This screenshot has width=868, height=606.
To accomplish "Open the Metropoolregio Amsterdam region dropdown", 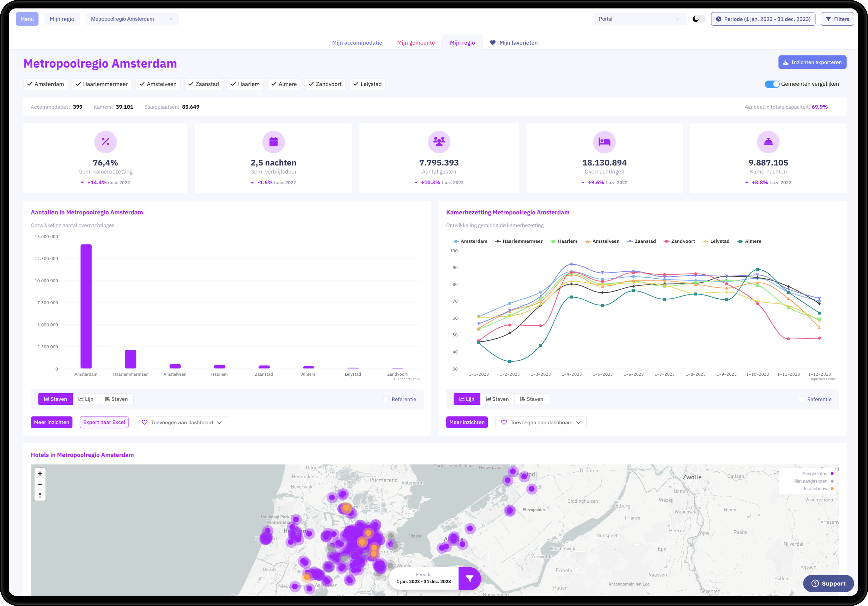I will pos(132,19).
